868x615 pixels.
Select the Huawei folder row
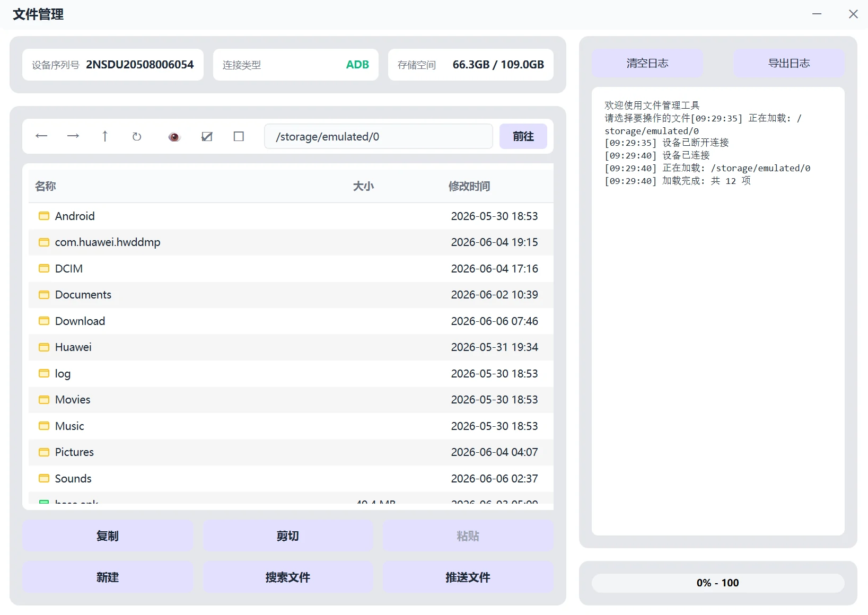coord(291,347)
